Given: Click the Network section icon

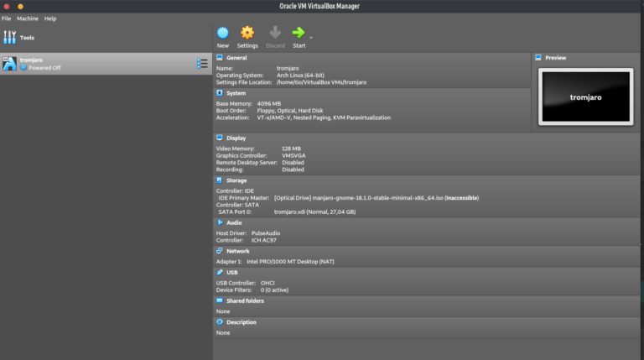Looking at the screenshot, I should [x=220, y=251].
